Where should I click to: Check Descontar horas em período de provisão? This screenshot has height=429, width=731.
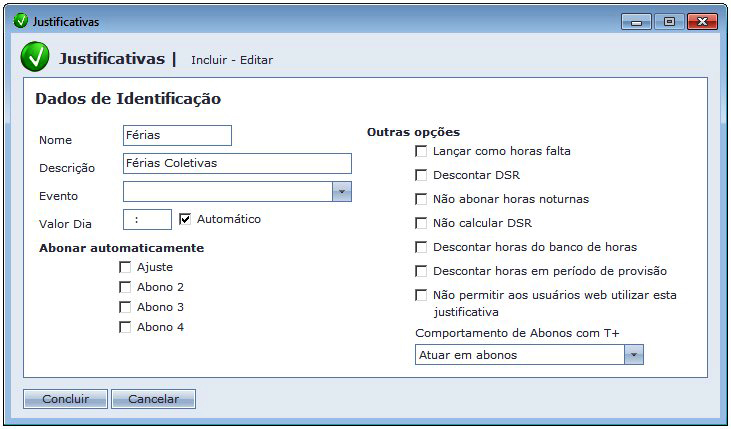tap(421, 271)
